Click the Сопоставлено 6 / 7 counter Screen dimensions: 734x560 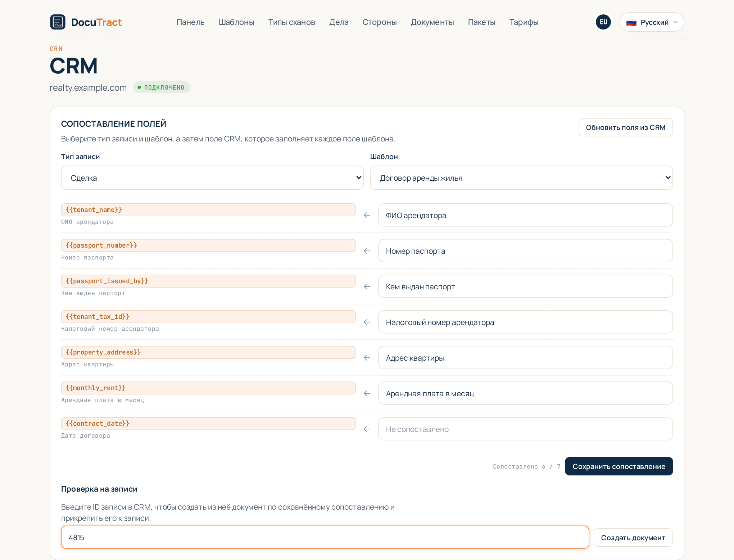point(526,467)
